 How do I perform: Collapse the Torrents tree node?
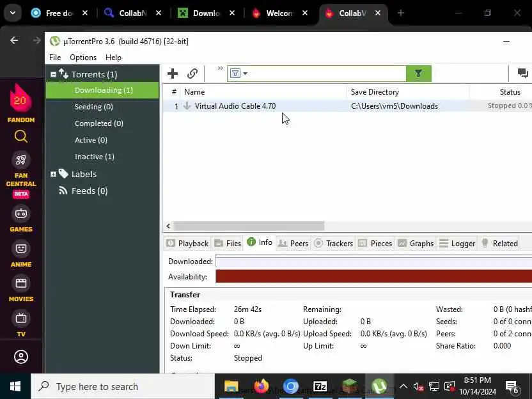(53, 74)
